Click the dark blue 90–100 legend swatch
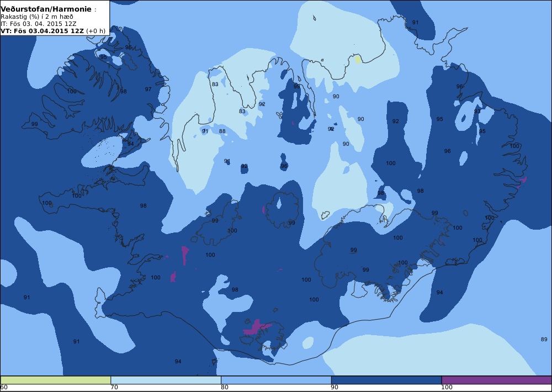 pos(386,380)
